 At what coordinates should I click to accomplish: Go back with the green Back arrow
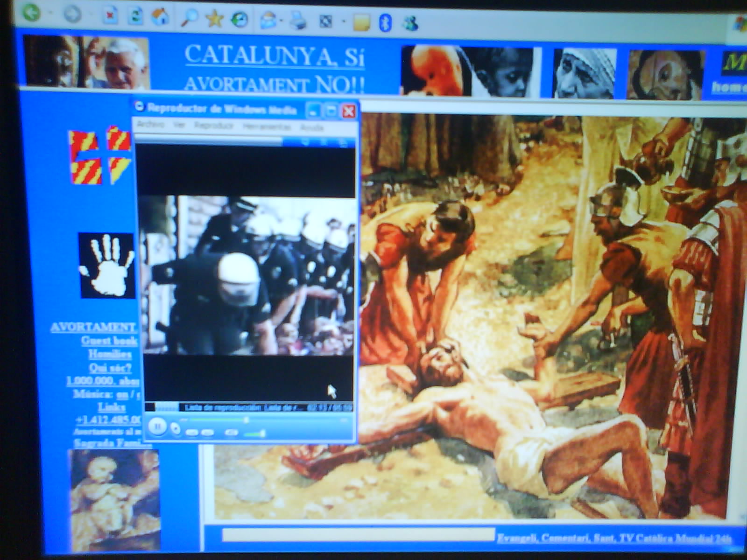coord(32,13)
